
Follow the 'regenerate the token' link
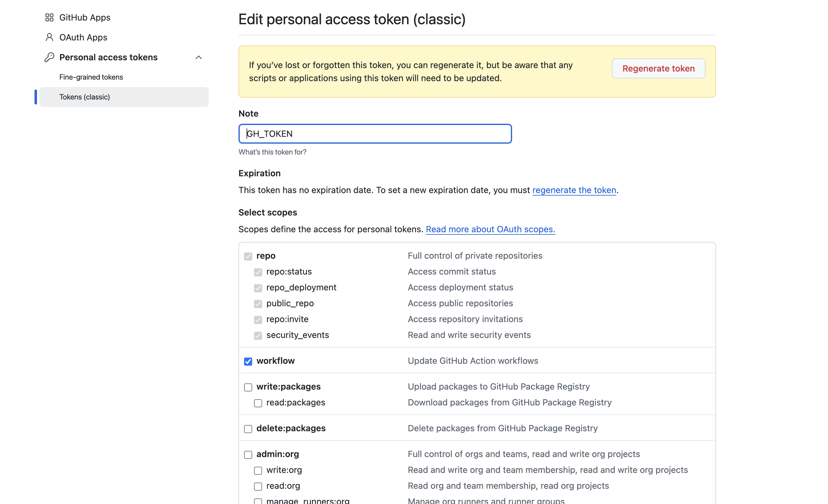coord(574,190)
